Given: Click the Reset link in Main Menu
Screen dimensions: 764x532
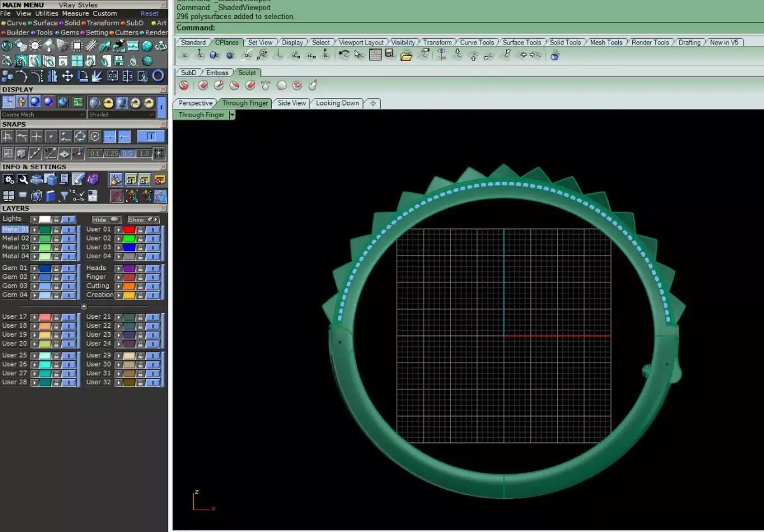Looking at the screenshot, I should pyautogui.click(x=150, y=13).
